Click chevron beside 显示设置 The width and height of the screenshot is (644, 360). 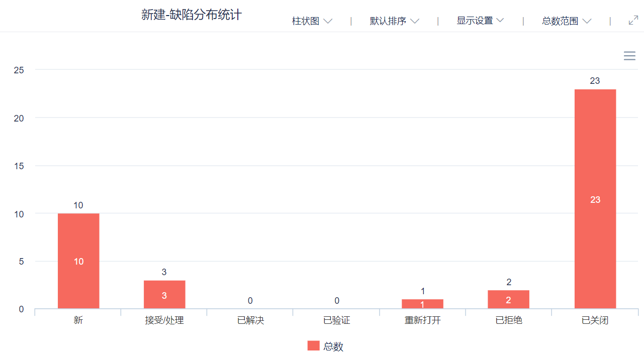tap(500, 21)
